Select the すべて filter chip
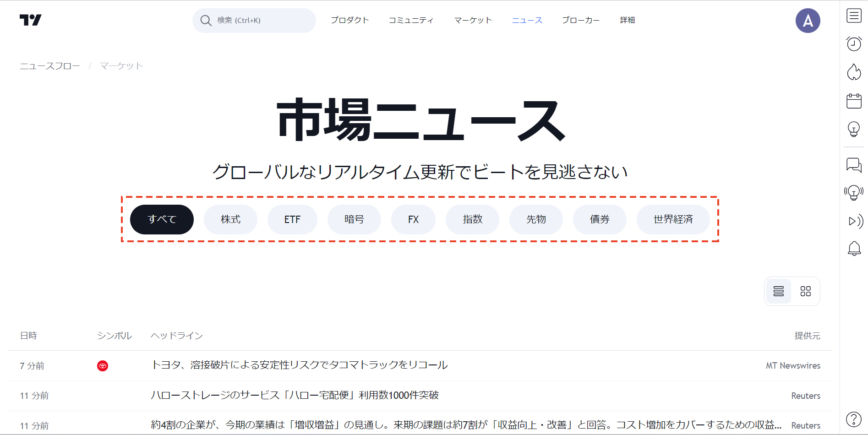 coord(162,219)
